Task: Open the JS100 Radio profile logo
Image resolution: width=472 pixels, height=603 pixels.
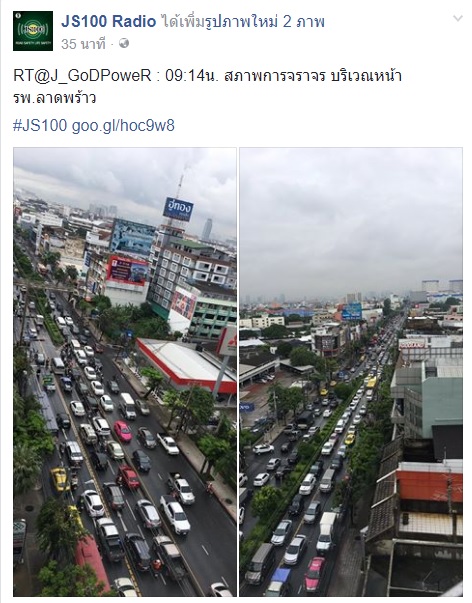Action: click(x=33, y=31)
